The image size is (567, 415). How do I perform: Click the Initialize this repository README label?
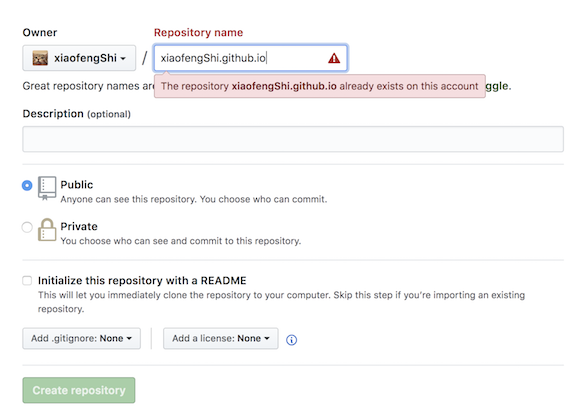point(142,281)
